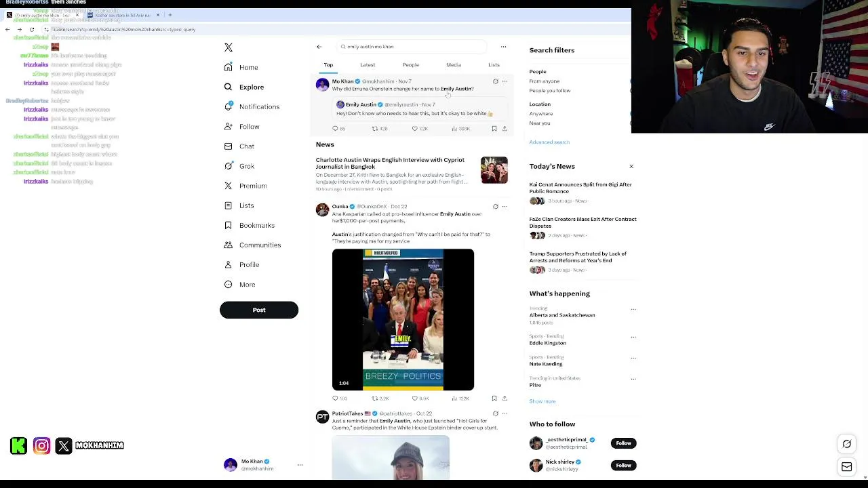The height and width of the screenshot is (488, 868).
Task: Open the Charlotte Austin news thumbnail image
Action: 494,170
